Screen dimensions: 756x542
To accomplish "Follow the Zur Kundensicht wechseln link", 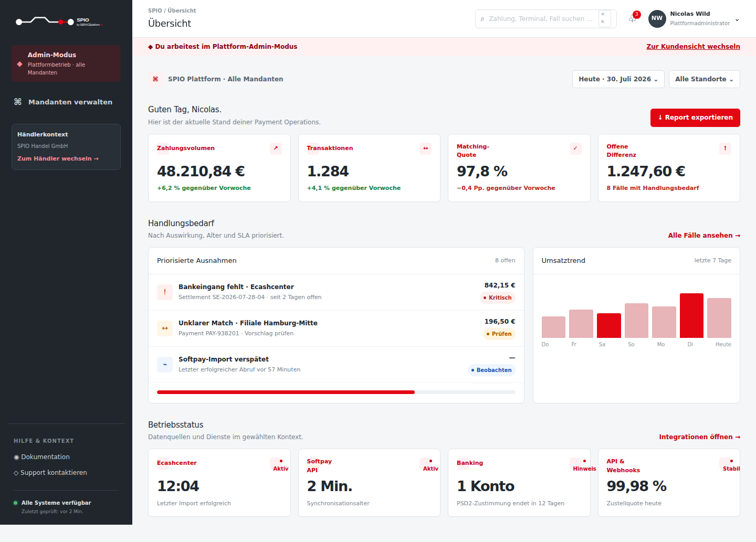I will click(x=693, y=47).
